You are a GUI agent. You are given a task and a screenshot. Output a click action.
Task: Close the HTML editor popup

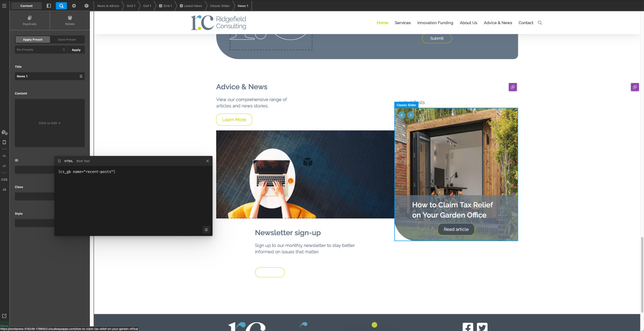tap(207, 161)
